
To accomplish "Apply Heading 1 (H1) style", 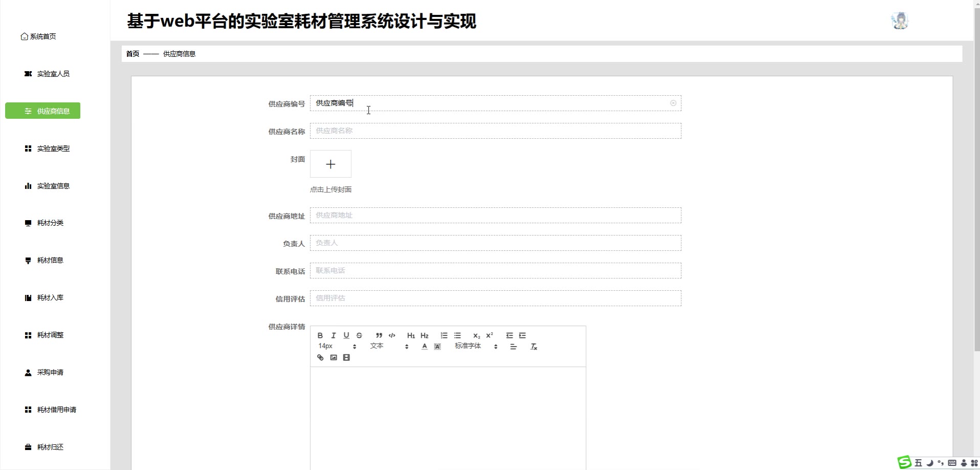I will (411, 335).
